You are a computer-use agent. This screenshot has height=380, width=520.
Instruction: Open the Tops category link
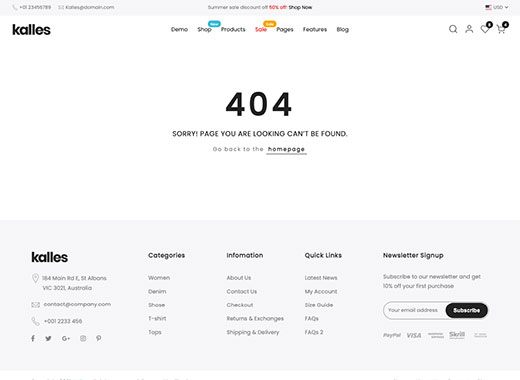(x=155, y=332)
